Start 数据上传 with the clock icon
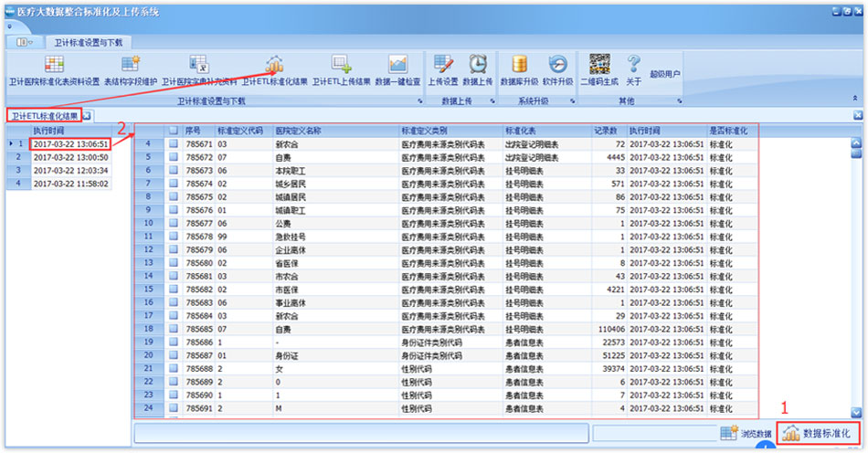 click(478, 71)
